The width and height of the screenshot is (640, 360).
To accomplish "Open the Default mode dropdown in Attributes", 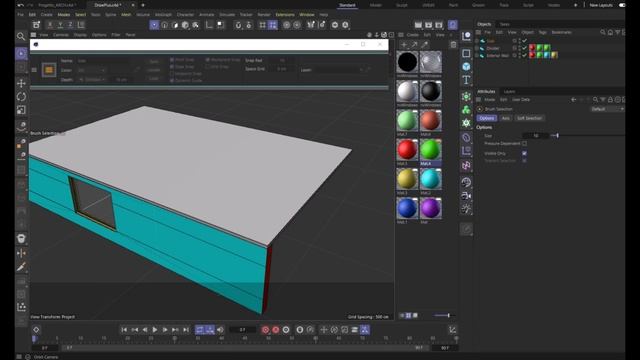I will (x=607, y=109).
